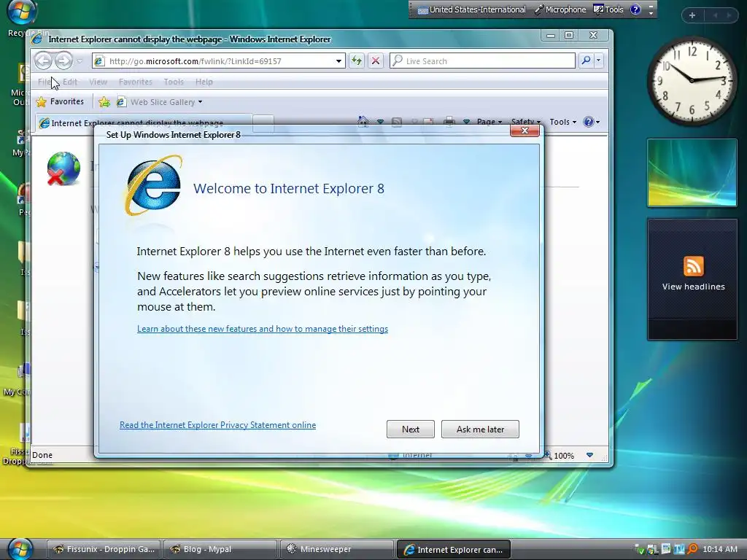The height and width of the screenshot is (560, 747).
Task: Open the Tools dropdown in command bar
Action: point(562,122)
